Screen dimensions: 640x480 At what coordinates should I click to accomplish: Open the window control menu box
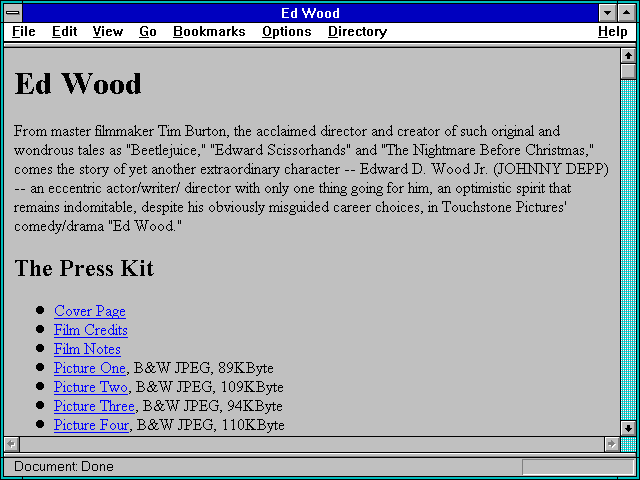13,13
